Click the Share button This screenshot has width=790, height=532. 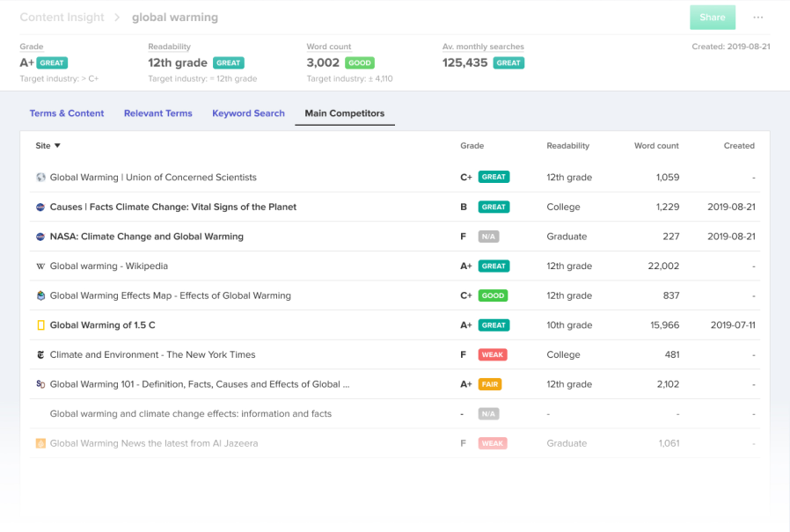[x=713, y=17]
